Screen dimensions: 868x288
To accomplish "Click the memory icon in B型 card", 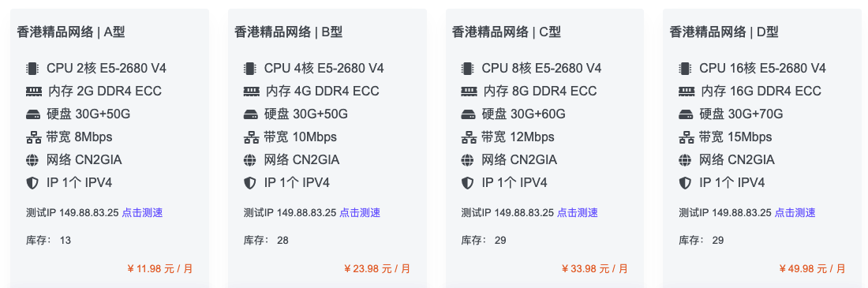I will pos(251,91).
